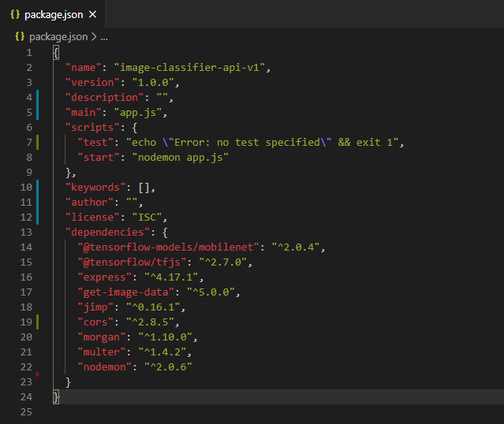Image resolution: width=504 pixels, height=424 pixels.
Task: Click the "keywords" key
Action: (95, 188)
